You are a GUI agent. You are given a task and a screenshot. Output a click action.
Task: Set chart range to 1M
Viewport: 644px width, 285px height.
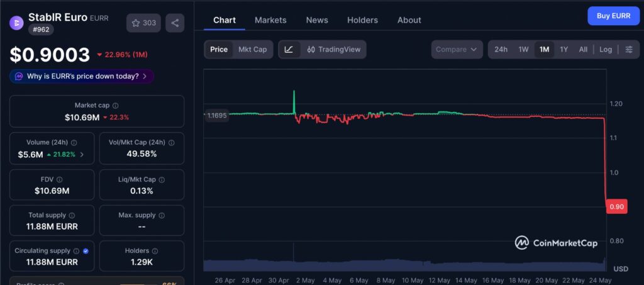pyautogui.click(x=544, y=49)
